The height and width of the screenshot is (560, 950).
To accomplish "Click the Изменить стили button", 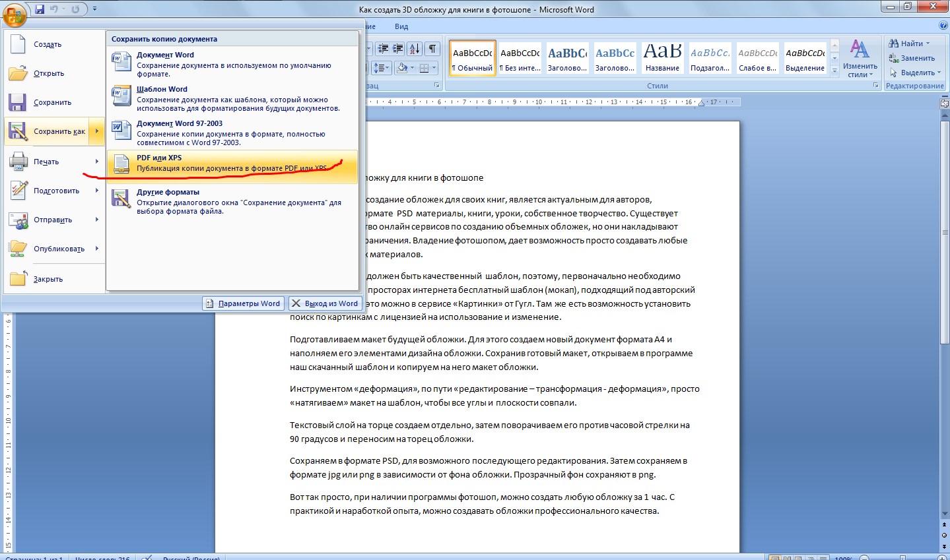I will point(860,58).
